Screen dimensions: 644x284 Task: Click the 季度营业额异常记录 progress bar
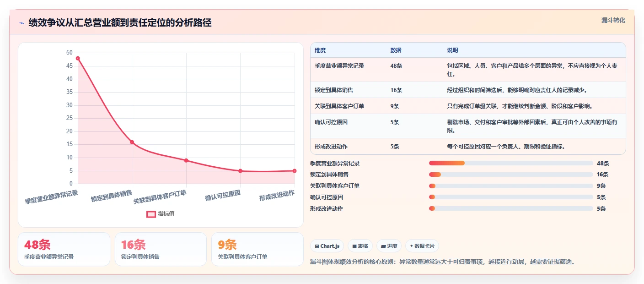click(x=511, y=163)
